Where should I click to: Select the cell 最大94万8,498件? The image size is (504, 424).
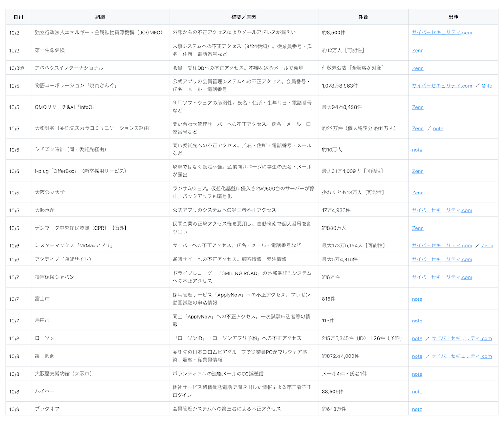(363, 107)
